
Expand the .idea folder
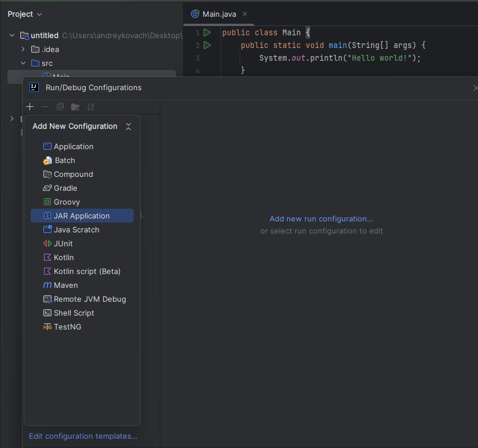click(x=23, y=49)
